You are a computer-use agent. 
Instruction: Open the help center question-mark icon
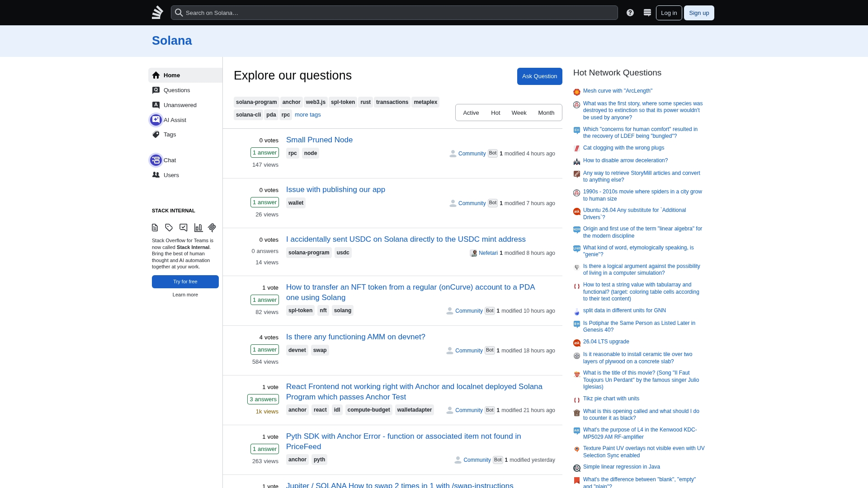[630, 13]
